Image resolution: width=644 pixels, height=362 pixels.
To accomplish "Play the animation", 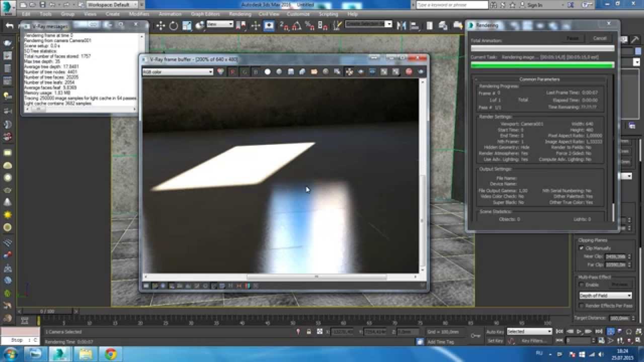I will click(579, 331).
